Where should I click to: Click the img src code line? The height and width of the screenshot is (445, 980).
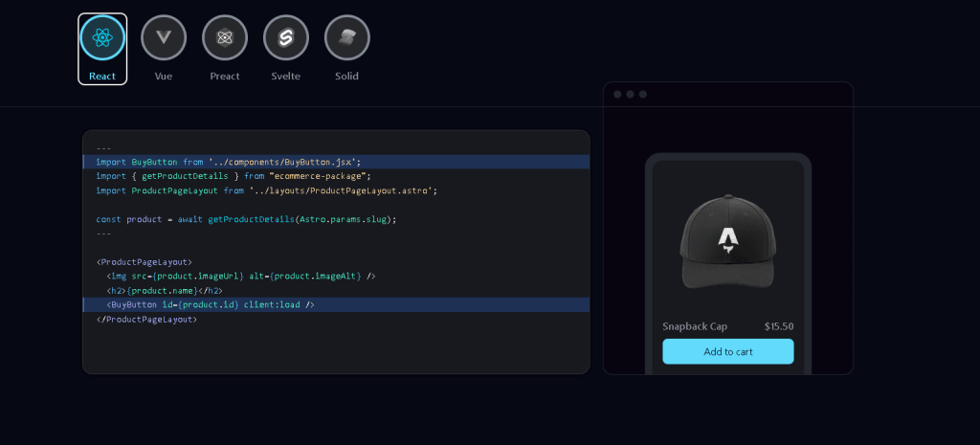pos(241,277)
